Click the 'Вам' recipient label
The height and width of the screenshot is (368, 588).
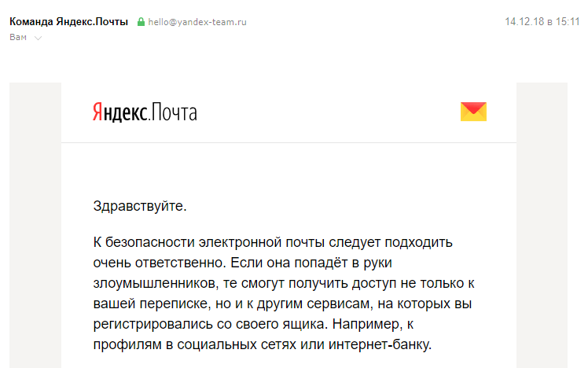pos(18,37)
